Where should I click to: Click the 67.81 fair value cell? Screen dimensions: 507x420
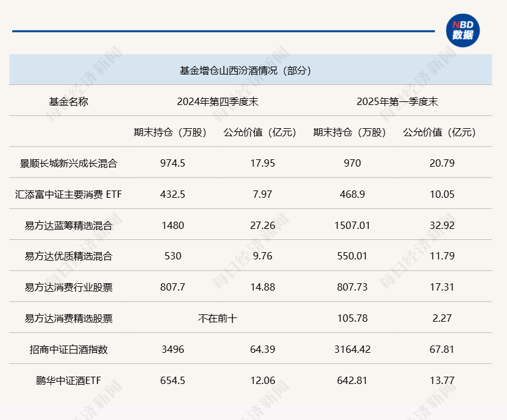tap(442, 349)
